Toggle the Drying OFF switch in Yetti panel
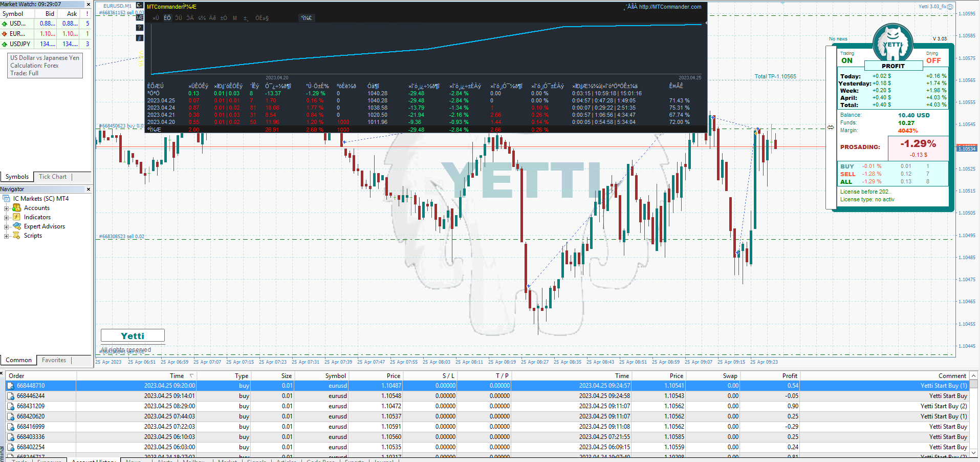This screenshot has height=462, width=980. 933,60
